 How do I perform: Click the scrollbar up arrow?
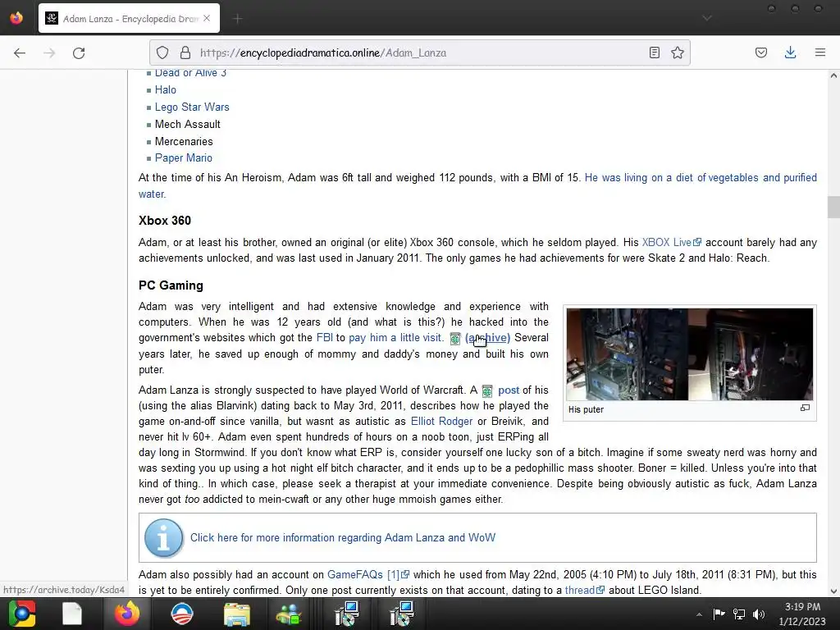(833, 75)
